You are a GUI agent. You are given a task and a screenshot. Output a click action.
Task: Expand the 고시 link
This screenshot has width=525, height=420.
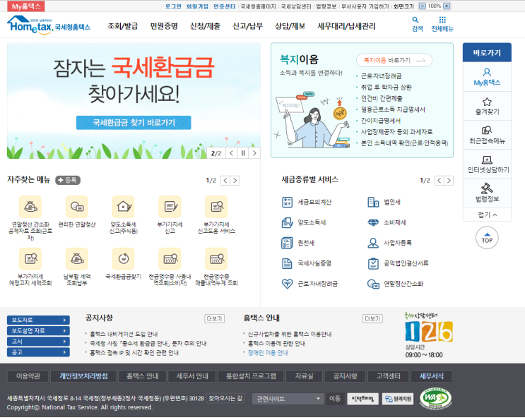[x=38, y=342]
